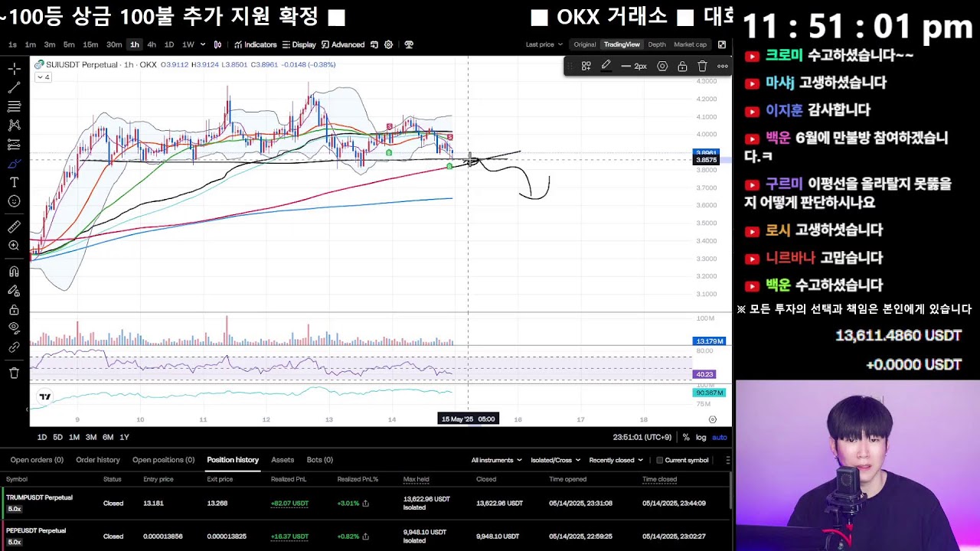Select the XABCD pattern tool

click(14, 125)
